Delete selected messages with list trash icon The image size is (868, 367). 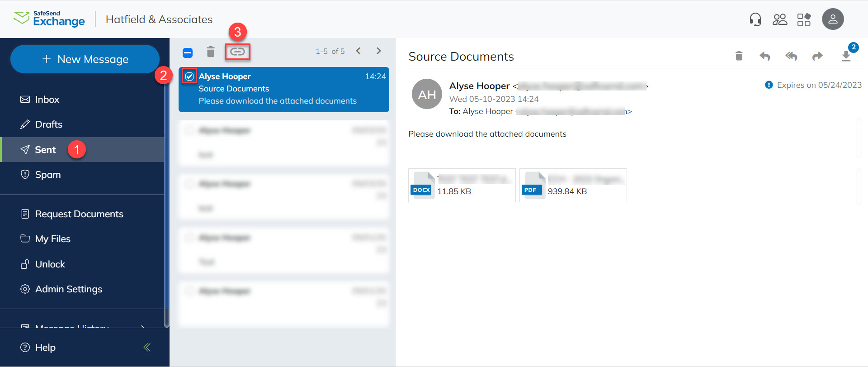[211, 52]
